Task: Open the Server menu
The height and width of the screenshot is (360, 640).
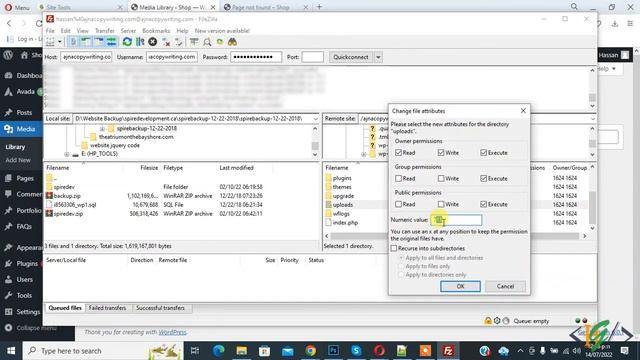Action: pos(128,31)
